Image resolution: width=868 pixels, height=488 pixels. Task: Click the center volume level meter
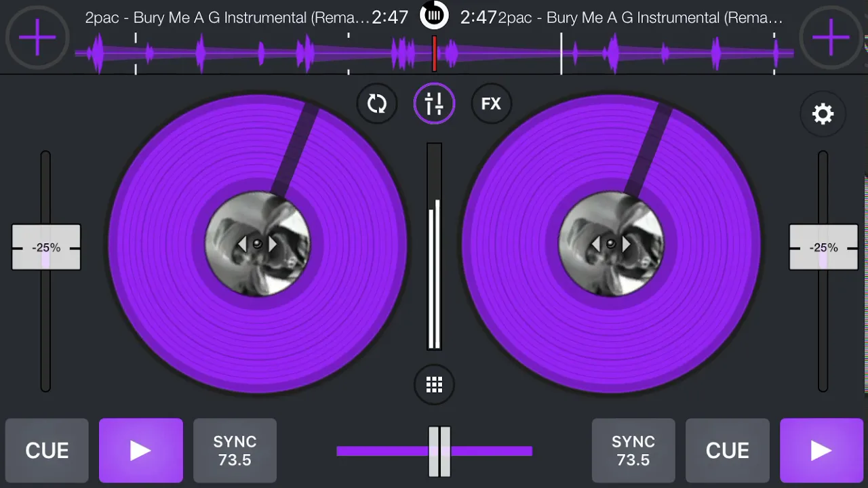(434, 246)
